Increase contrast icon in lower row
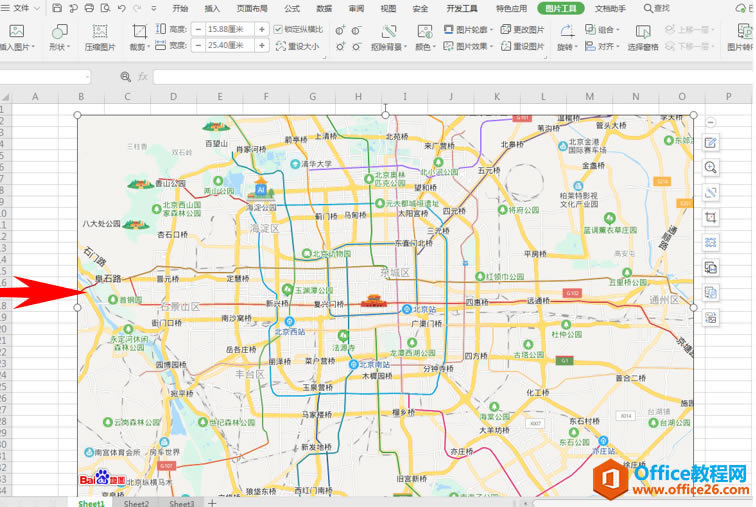Image resolution: width=756 pixels, height=507 pixels. tap(340, 46)
